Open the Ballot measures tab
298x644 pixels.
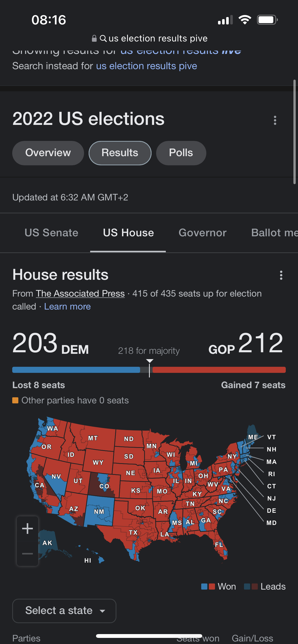[x=275, y=232]
